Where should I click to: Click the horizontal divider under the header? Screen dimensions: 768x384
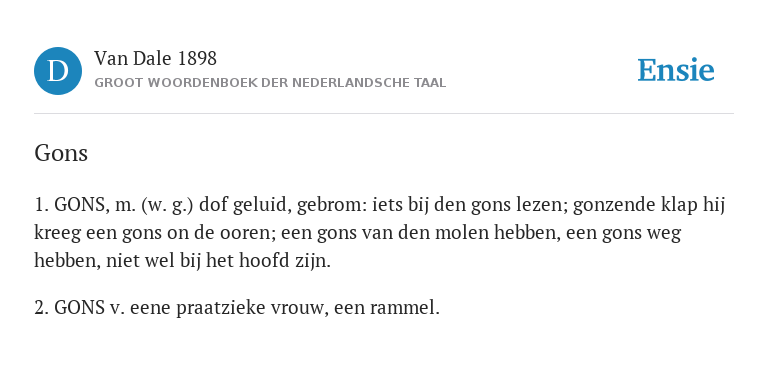pos(384,114)
